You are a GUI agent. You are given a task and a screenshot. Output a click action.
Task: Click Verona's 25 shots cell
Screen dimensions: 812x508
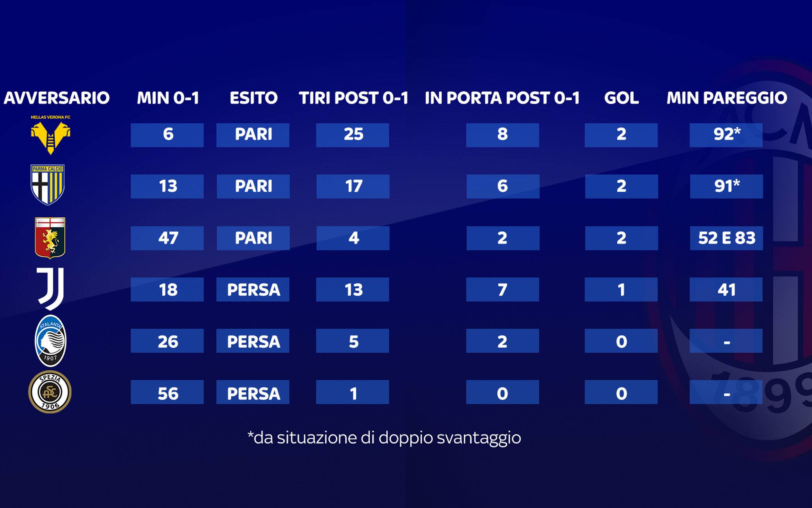[353, 135]
